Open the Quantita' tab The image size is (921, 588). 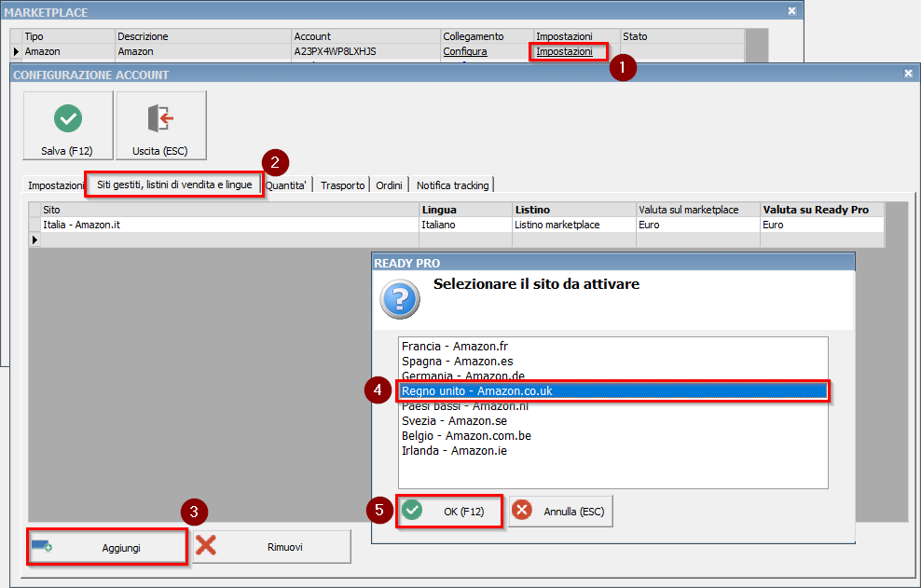coord(286,185)
